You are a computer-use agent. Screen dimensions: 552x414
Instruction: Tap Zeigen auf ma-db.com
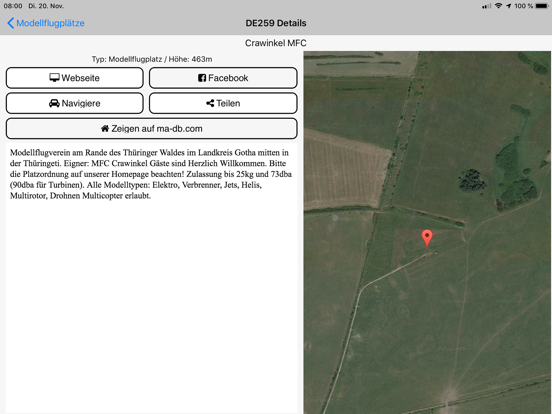152,128
